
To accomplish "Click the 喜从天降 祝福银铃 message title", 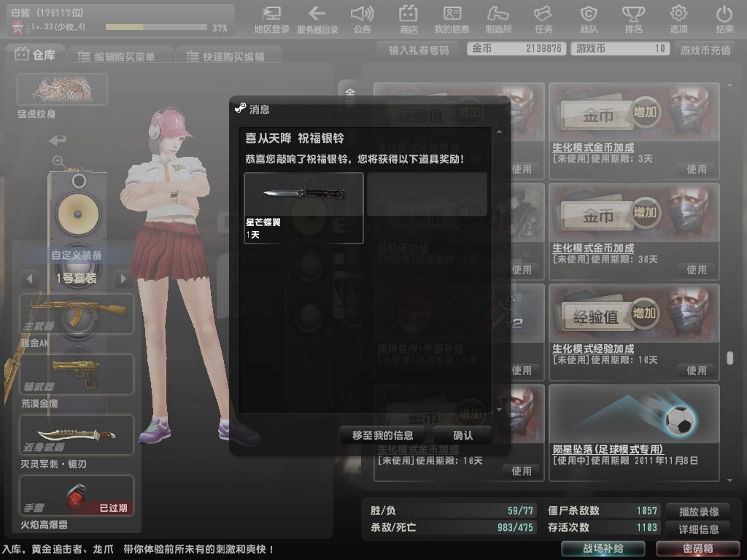I will pyautogui.click(x=295, y=138).
